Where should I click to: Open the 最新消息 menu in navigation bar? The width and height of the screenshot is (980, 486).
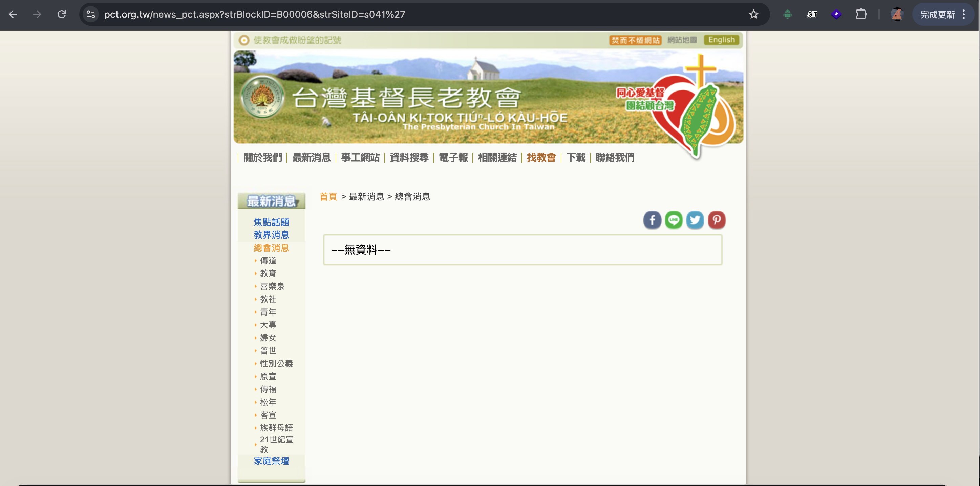click(x=311, y=157)
